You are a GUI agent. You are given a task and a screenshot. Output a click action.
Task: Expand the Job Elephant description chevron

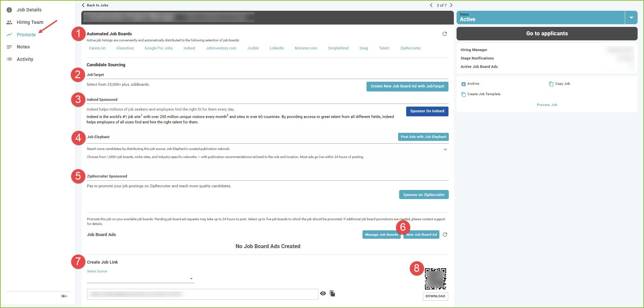pos(445,150)
